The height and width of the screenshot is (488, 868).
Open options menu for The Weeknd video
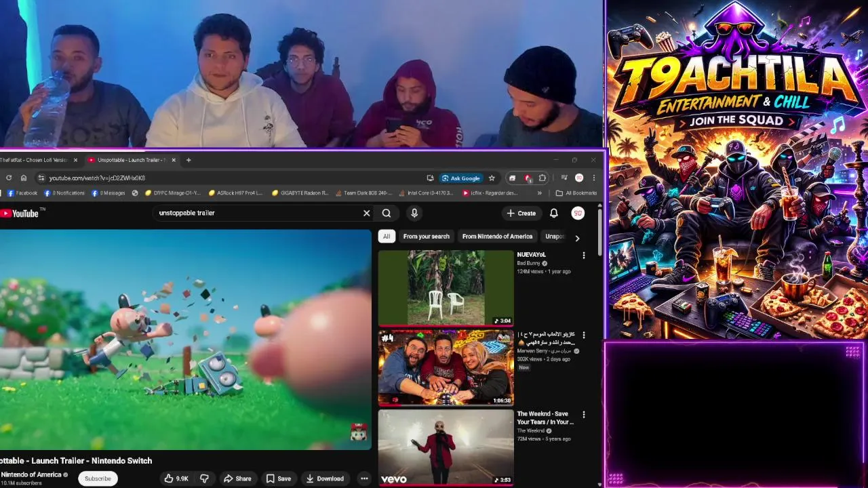coord(584,414)
